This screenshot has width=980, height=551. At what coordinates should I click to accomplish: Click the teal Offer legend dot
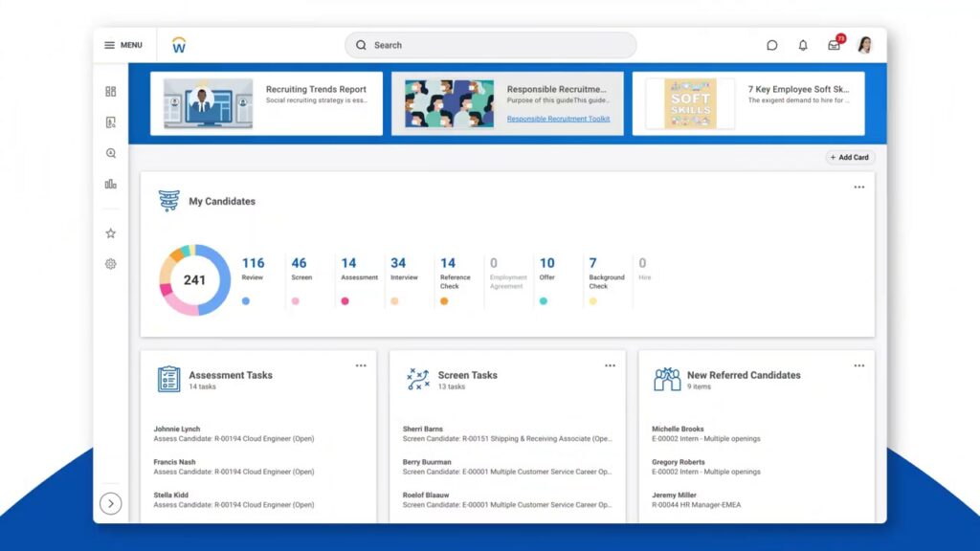click(x=544, y=301)
